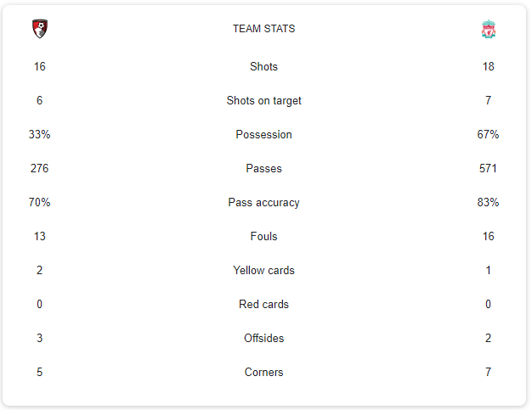The height and width of the screenshot is (410, 532).
Task: Click the Red cards label
Action: [x=264, y=304]
